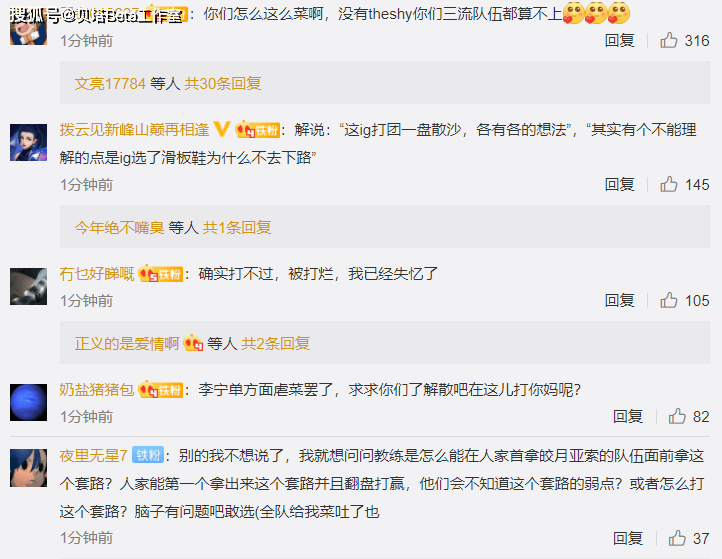The width and height of the screenshot is (722, 559).
Task: Open 拨云见新峰山巅再相逢 user profile
Action: pyautogui.click(x=134, y=130)
